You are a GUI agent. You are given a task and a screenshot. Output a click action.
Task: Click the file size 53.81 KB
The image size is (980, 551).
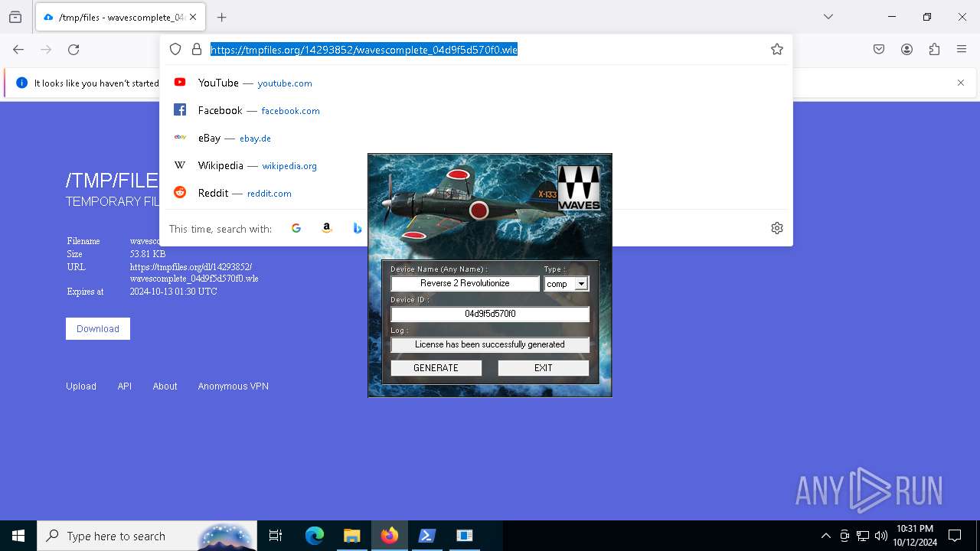click(x=148, y=254)
